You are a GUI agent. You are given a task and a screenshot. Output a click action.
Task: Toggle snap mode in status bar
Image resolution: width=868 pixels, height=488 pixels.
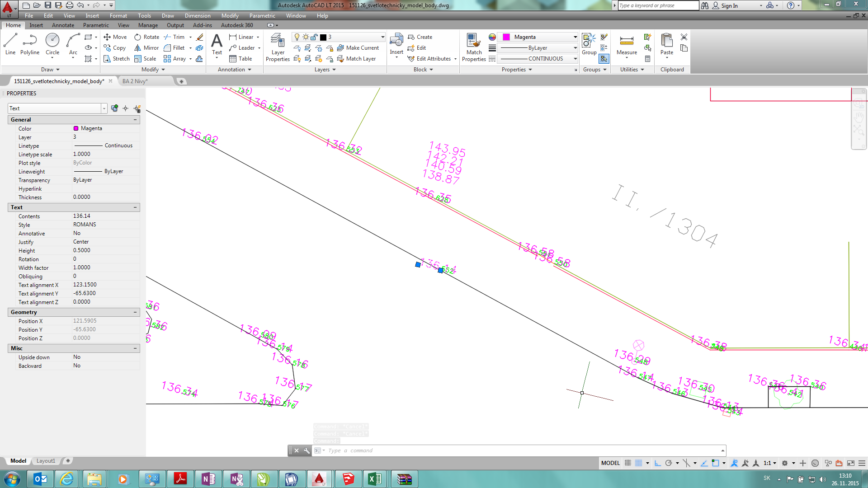[x=638, y=463]
